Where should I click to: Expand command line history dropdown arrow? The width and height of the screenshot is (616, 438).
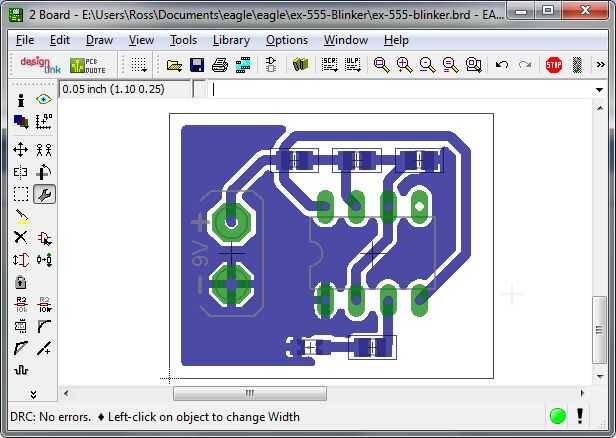coord(600,90)
